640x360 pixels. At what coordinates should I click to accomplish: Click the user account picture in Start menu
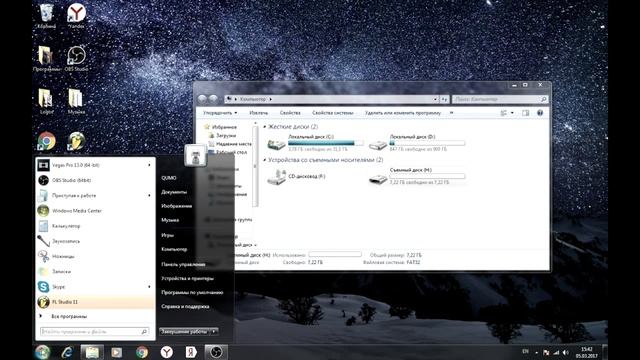coord(196,156)
